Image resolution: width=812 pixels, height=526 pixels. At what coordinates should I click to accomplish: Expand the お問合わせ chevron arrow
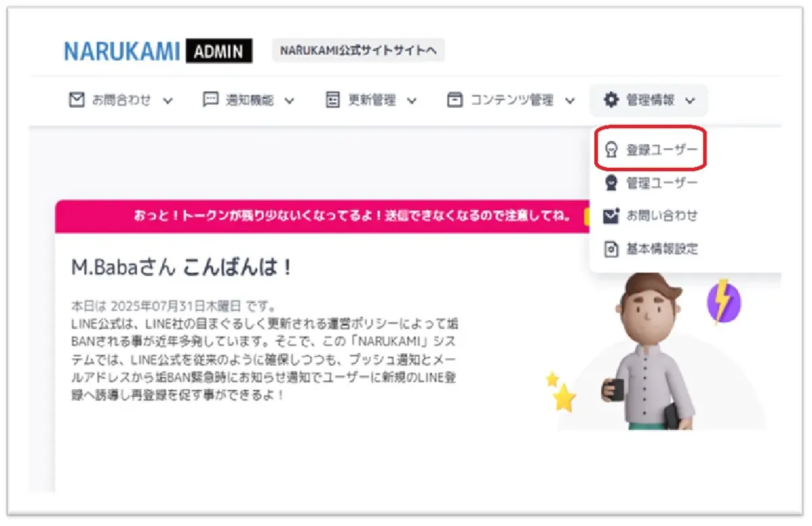(168, 101)
